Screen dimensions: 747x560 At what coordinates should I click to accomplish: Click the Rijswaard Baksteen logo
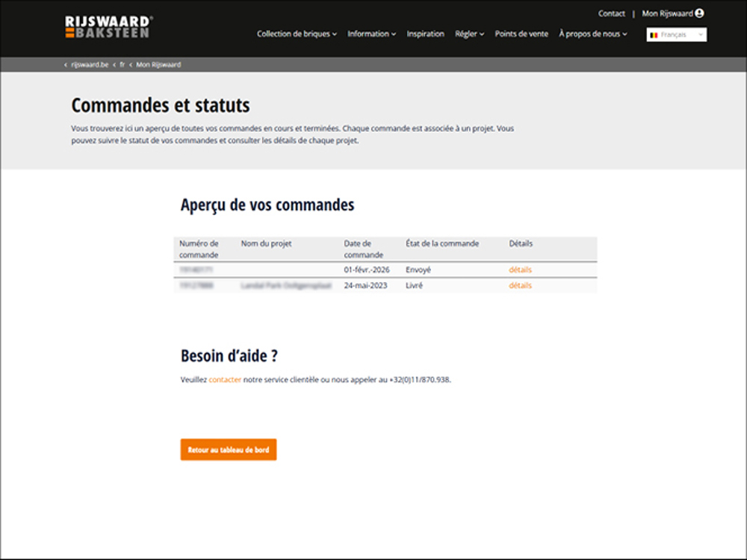[x=108, y=27]
